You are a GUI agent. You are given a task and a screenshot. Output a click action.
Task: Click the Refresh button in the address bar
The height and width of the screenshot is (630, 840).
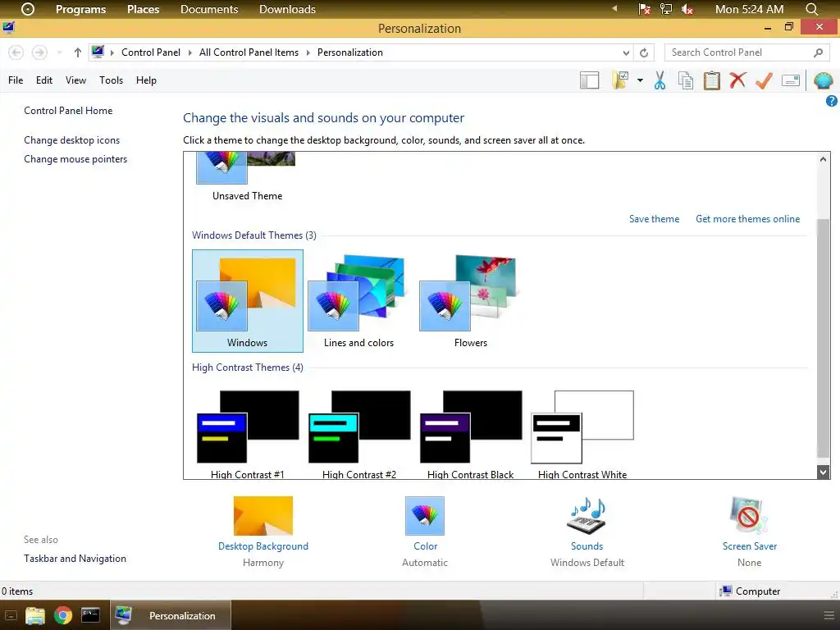pyautogui.click(x=644, y=52)
